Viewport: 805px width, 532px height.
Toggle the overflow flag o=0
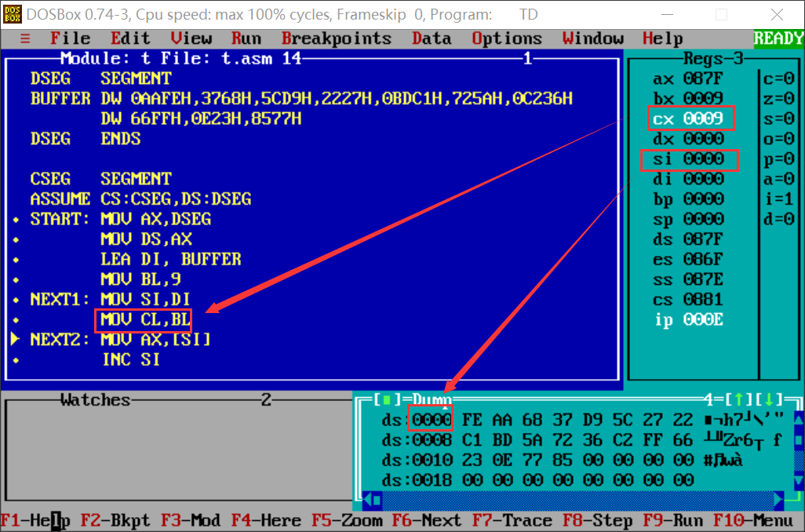[x=779, y=139]
